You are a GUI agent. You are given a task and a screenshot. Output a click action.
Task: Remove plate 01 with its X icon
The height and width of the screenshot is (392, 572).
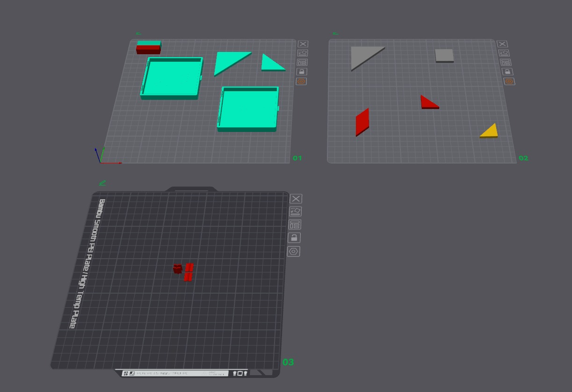point(303,44)
